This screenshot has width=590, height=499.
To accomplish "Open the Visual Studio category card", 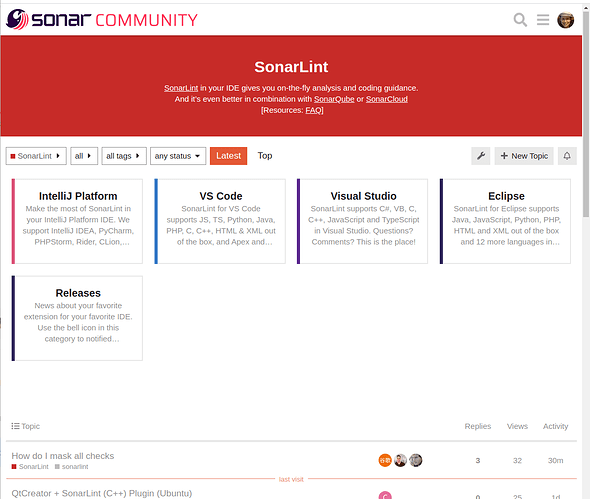I will [362, 221].
